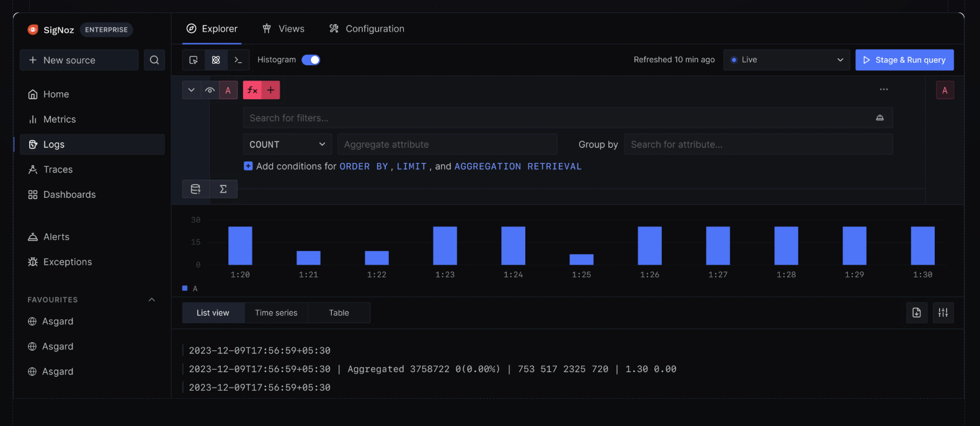The image size is (980, 426).
Task: Go to Home in sidebar
Action: click(x=92, y=94)
